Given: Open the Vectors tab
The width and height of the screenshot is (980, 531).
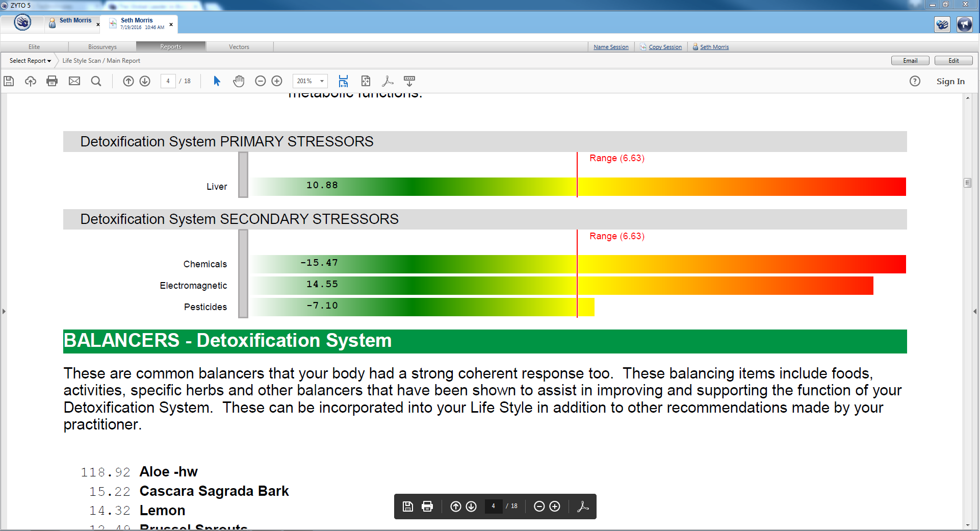Looking at the screenshot, I should click(x=239, y=46).
